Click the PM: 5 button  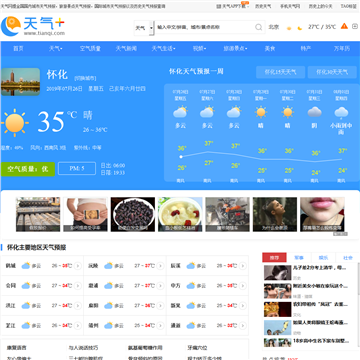coord(77,169)
